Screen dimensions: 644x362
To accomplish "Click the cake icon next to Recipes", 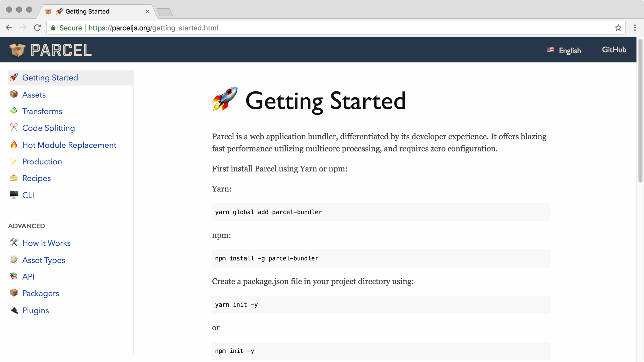I will point(14,178).
